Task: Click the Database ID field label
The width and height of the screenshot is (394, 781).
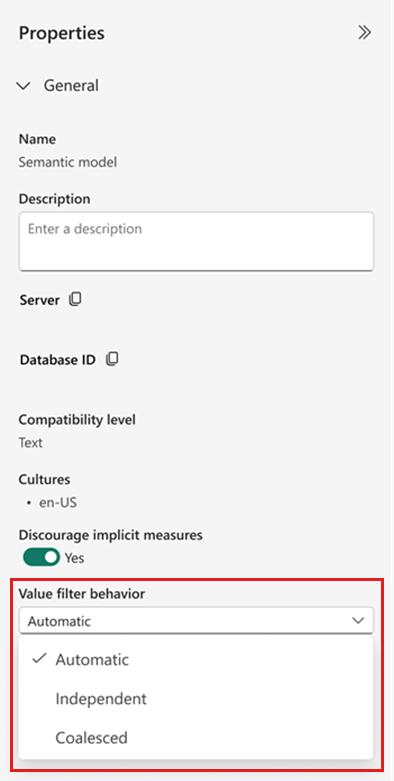Action: tap(58, 360)
